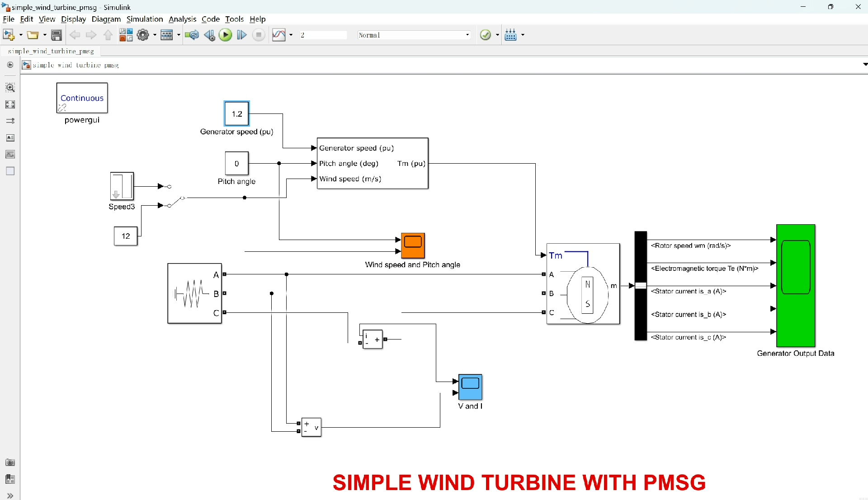The width and height of the screenshot is (868, 500).
Task: Click the Fit to View icon in the left palette
Action: 10,104
